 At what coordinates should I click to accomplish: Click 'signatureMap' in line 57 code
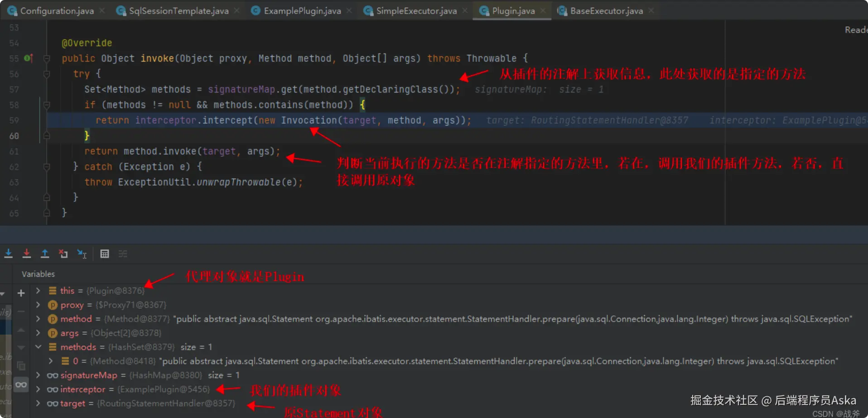coord(241,89)
